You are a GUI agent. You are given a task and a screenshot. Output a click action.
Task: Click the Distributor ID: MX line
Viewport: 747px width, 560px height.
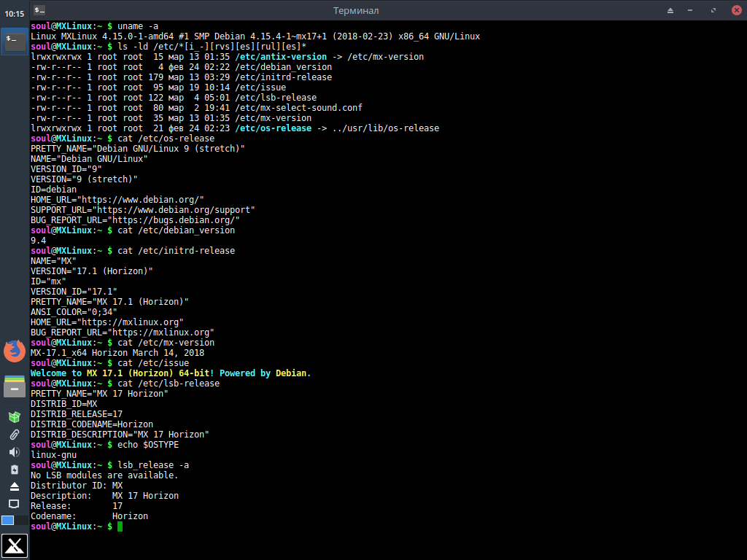point(77,486)
